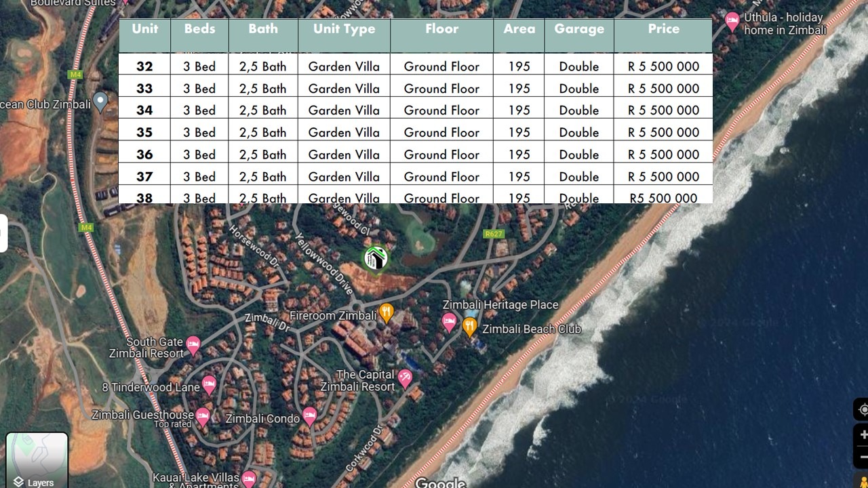Open the Layers map type switcher
The image size is (868, 488).
(37, 460)
